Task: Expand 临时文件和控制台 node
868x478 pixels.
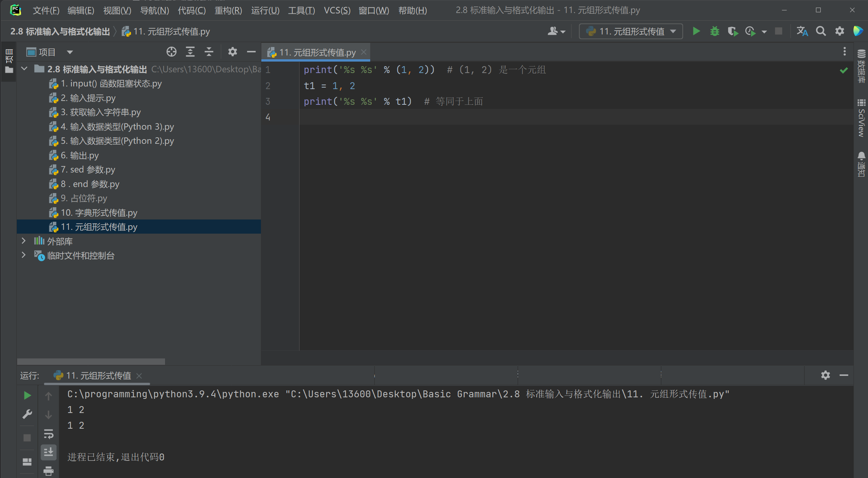Action: pyautogui.click(x=24, y=255)
